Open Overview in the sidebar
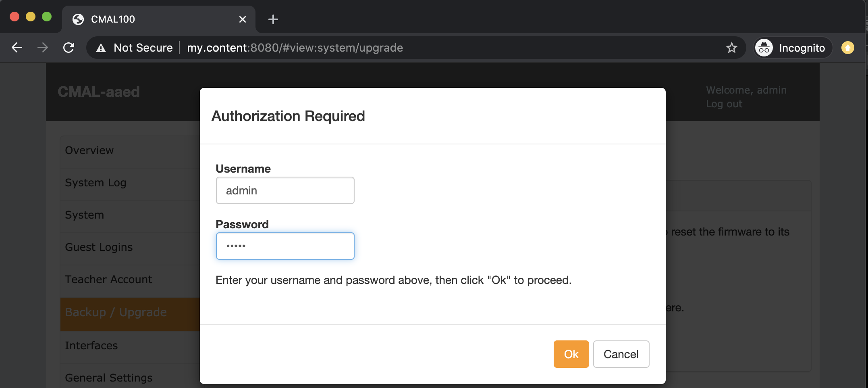The width and height of the screenshot is (868, 388). [89, 150]
